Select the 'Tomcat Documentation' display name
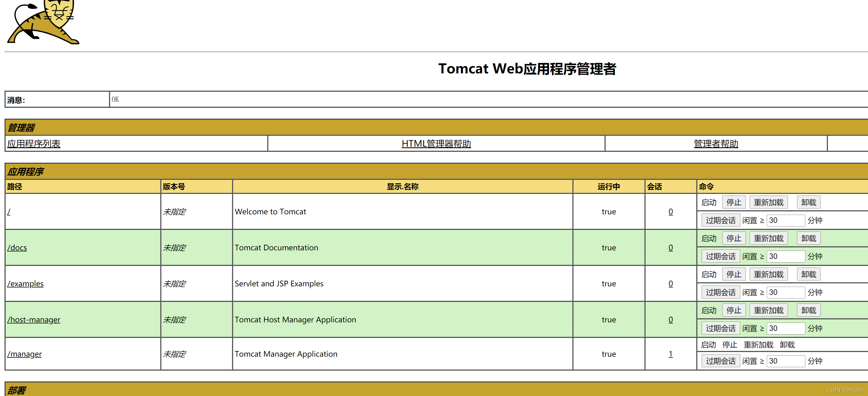Viewport: 868px width, 396px height. (x=276, y=248)
